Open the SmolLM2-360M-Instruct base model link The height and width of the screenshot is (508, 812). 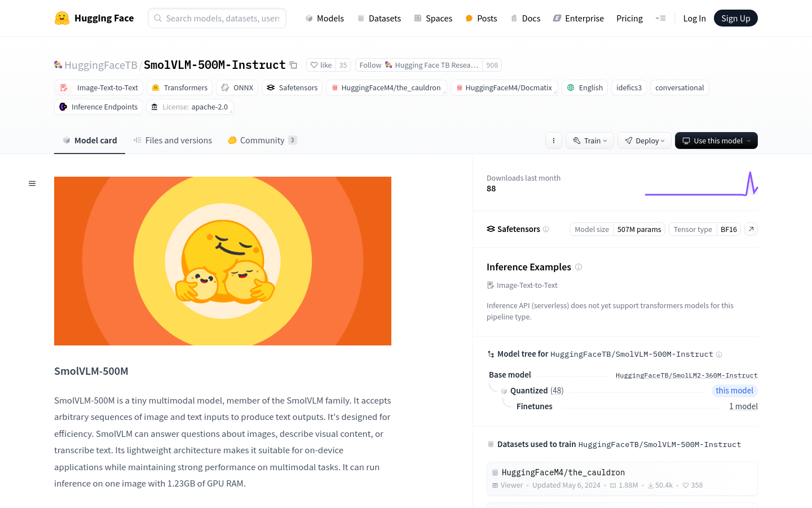(686, 375)
